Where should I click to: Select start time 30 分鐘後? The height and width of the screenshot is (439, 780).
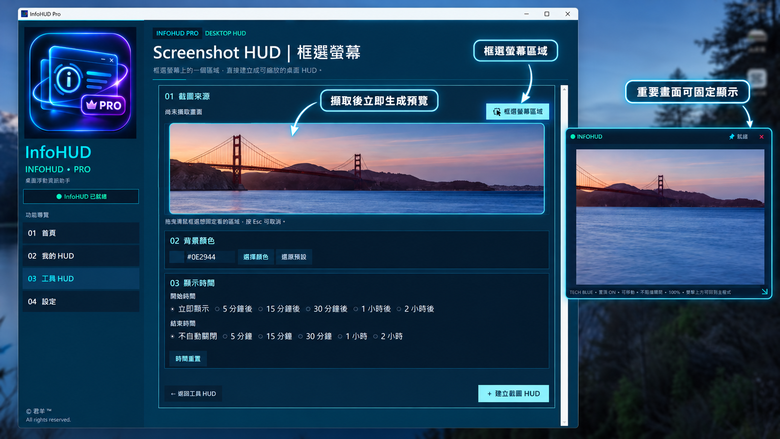pyautogui.click(x=326, y=309)
